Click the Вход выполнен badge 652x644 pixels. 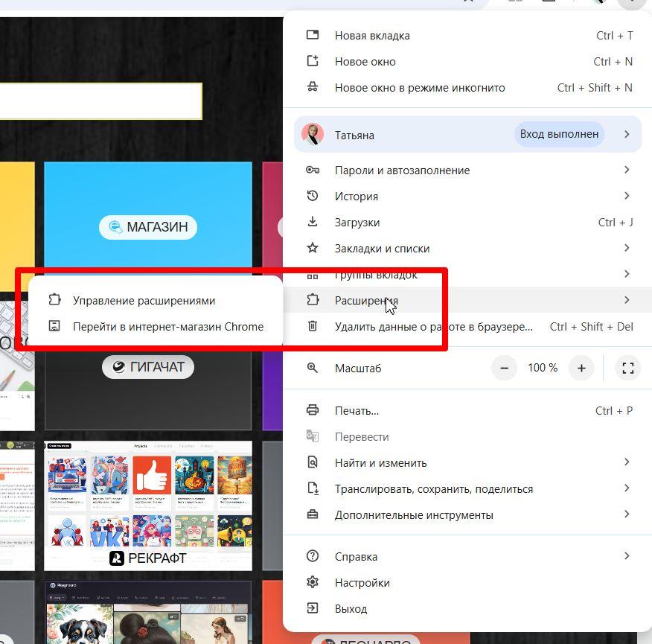(559, 134)
